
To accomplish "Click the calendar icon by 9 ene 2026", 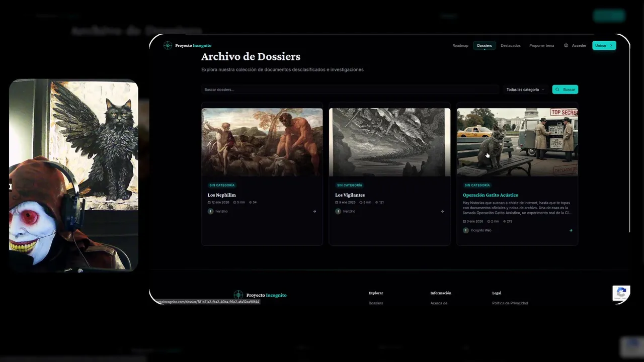I will [x=337, y=202].
